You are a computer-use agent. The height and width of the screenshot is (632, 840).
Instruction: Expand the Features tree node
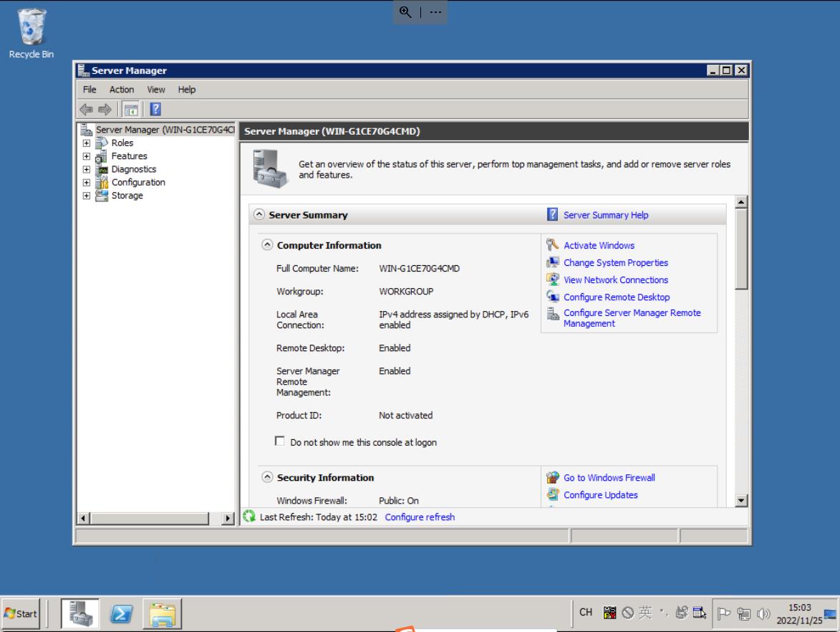(86, 156)
